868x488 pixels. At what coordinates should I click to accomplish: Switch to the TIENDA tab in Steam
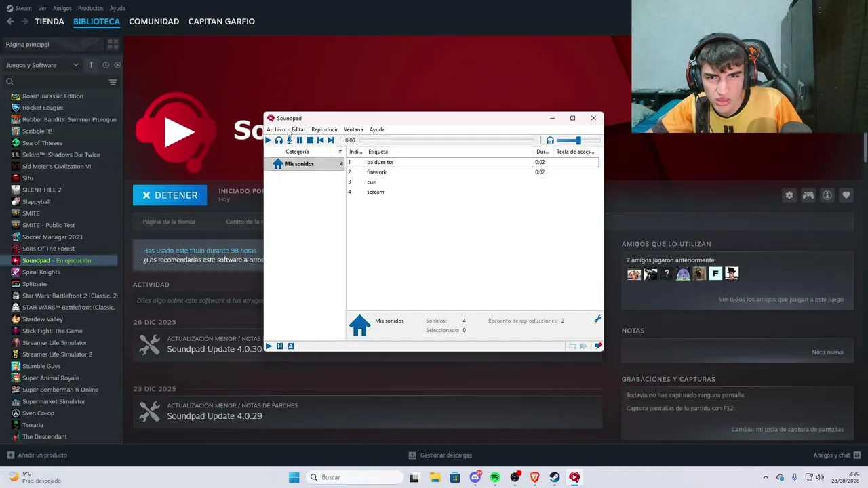50,22
